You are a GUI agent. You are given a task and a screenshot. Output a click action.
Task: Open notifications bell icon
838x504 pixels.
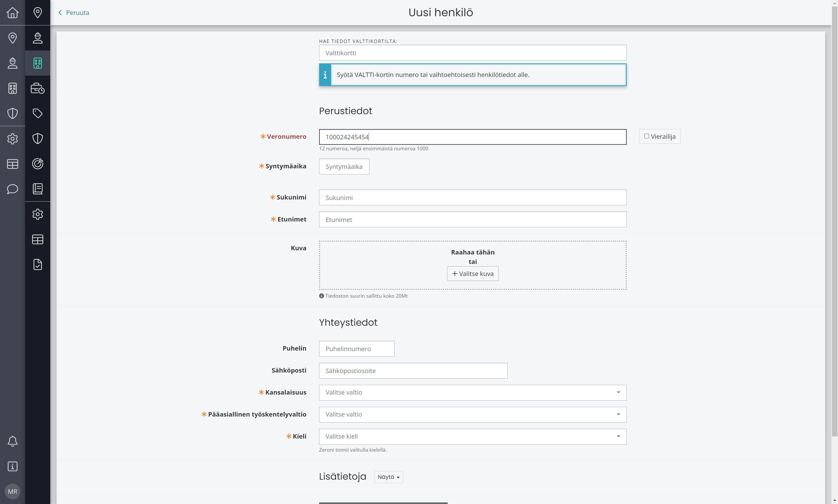[x=13, y=441]
